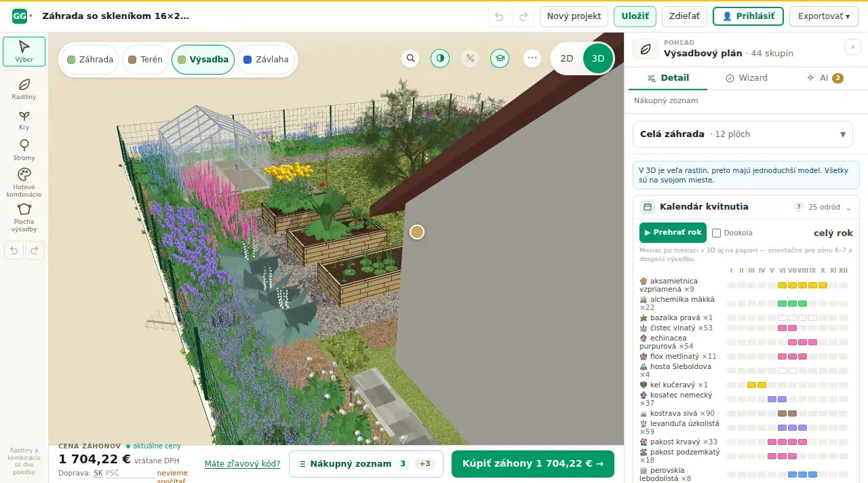This screenshot has height=483, width=868.
Task: Click the leaf icon beside Výsadbový plán
Action: 646,49
